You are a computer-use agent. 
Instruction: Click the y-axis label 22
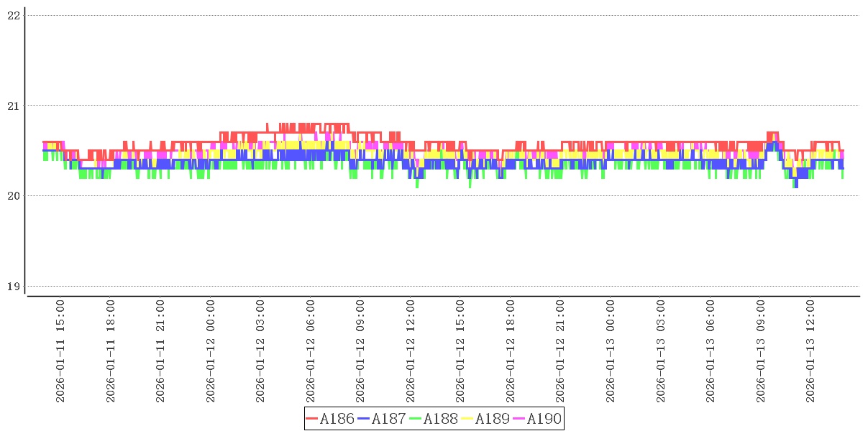point(12,15)
